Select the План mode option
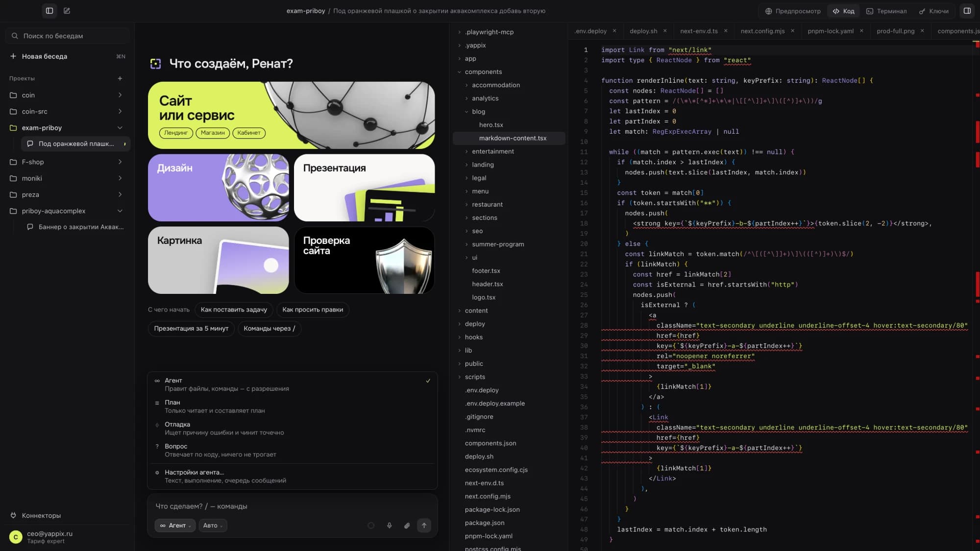Image resolution: width=980 pixels, height=551 pixels. (292, 407)
